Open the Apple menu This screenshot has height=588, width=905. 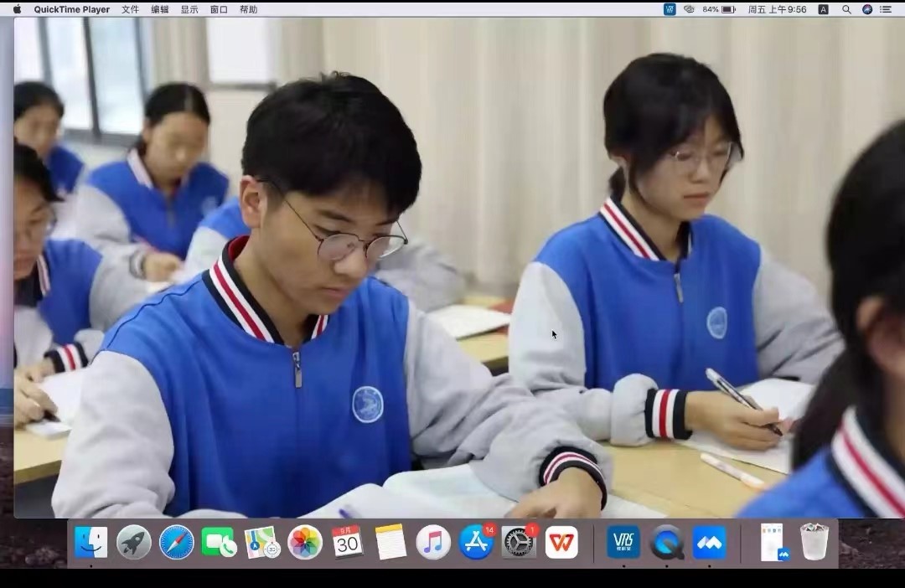17,9
